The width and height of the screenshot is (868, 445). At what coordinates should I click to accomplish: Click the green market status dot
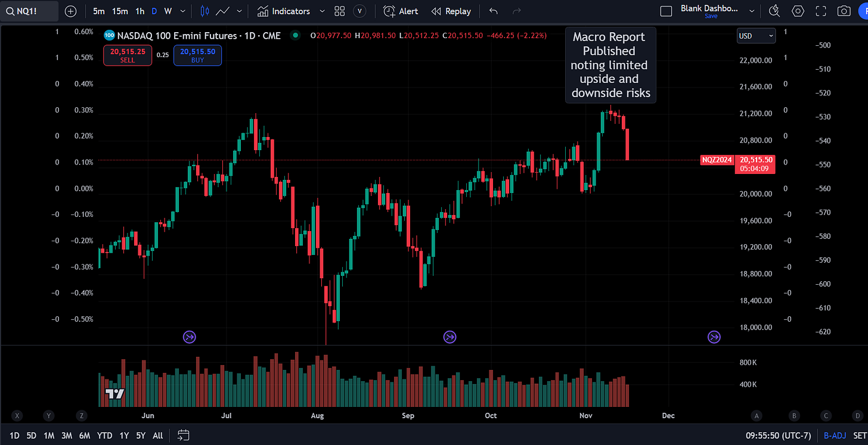pos(294,36)
